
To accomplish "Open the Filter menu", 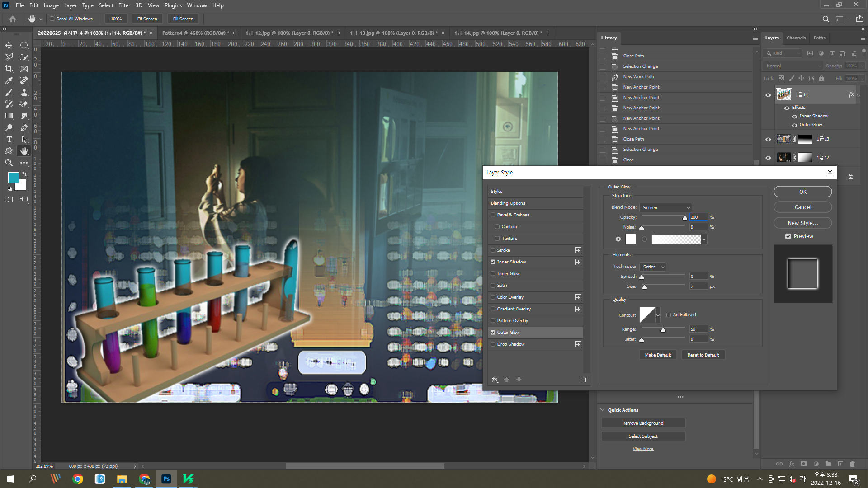I will click(124, 5).
